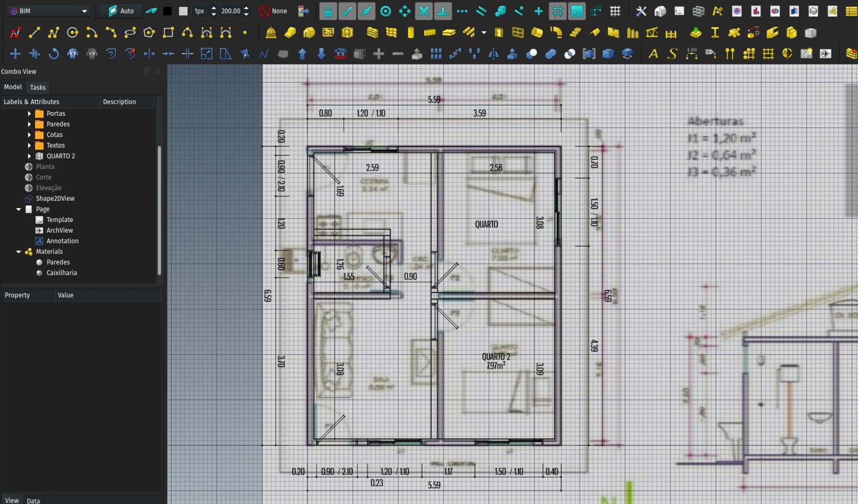This screenshot has height=504, width=858.
Task: Click the Downgrade blue down arrow
Action: (321, 54)
